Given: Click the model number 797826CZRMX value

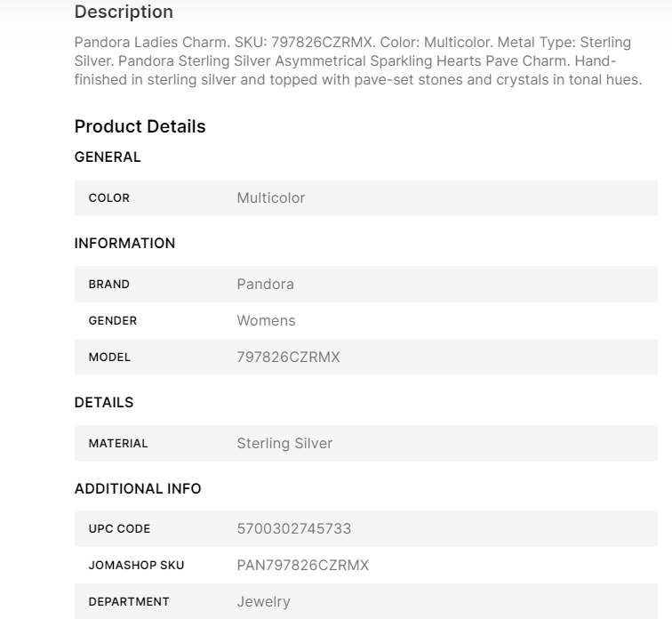Looking at the screenshot, I should tap(288, 358).
